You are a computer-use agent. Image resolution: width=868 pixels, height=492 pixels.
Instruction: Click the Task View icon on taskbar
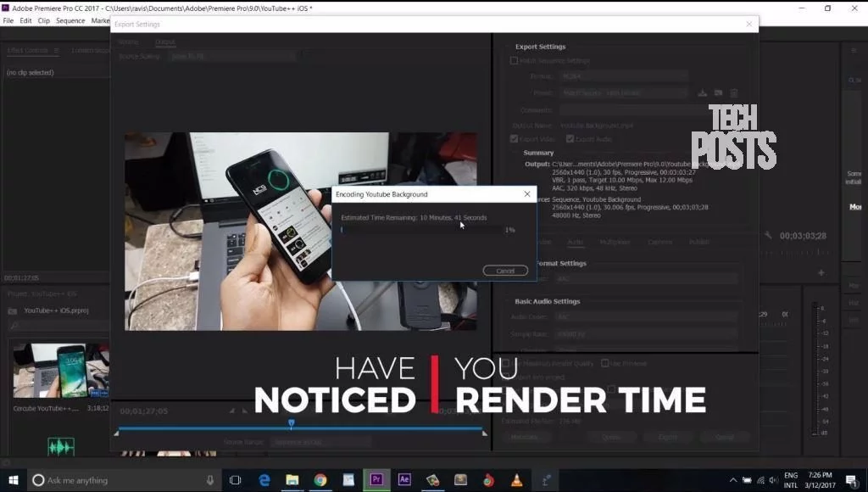coord(236,480)
